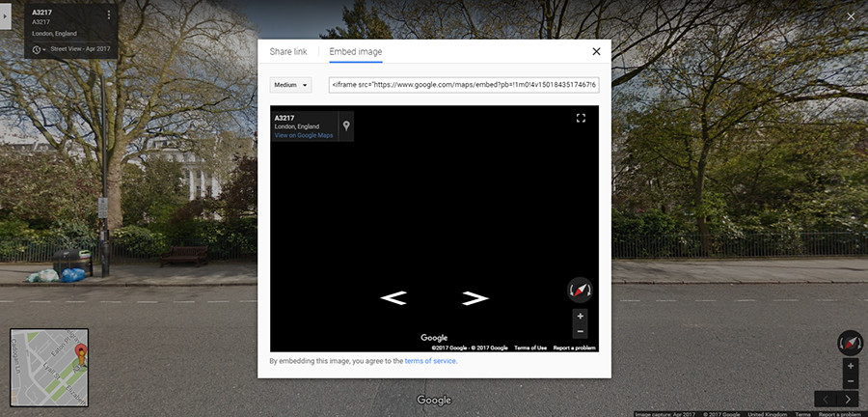The height and width of the screenshot is (417, 868).
Task: Switch to the Share link tab
Action: tap(287, 51)
